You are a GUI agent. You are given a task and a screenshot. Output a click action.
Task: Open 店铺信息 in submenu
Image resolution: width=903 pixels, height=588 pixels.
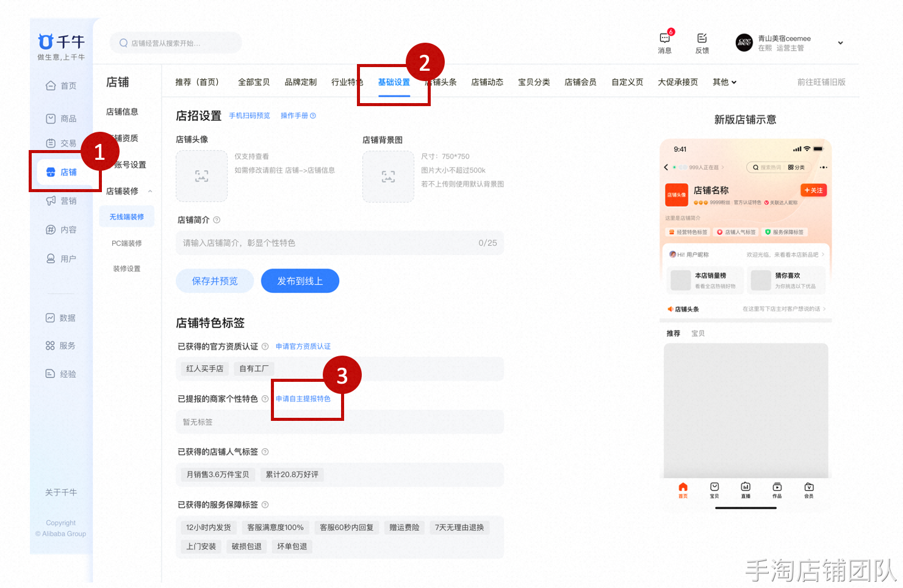[x=122, y=112]
